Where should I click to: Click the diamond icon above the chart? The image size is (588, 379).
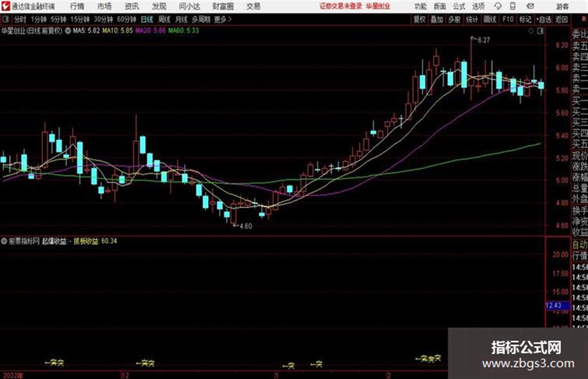(x=531, y=31)
